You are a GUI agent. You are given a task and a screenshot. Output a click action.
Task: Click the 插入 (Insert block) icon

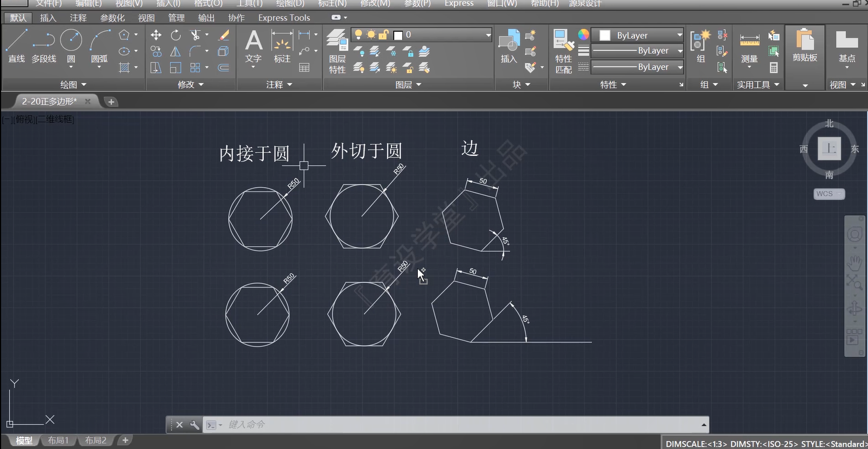tap(509, 47)
